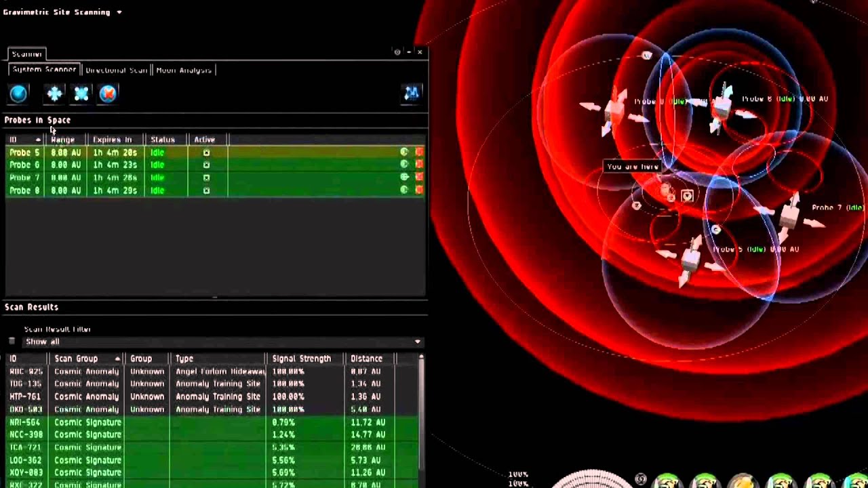
Task: Toggle Active checkbox for Probe 5
Action: (206, 152)
